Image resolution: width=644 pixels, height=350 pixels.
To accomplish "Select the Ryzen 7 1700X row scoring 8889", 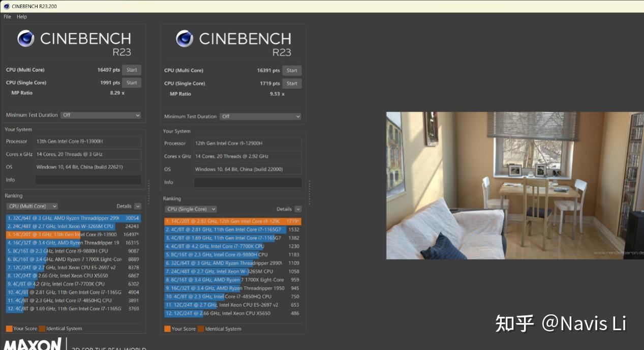I will [74, 259].
